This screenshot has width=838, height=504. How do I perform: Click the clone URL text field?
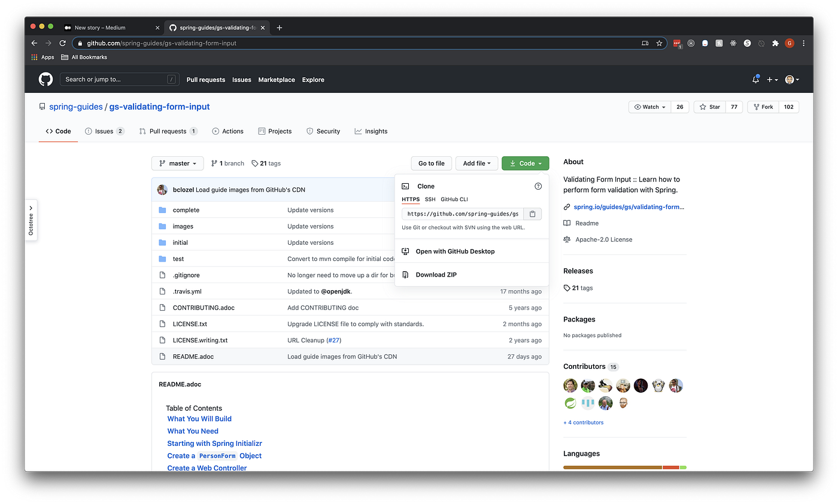[x=463, y=214]
